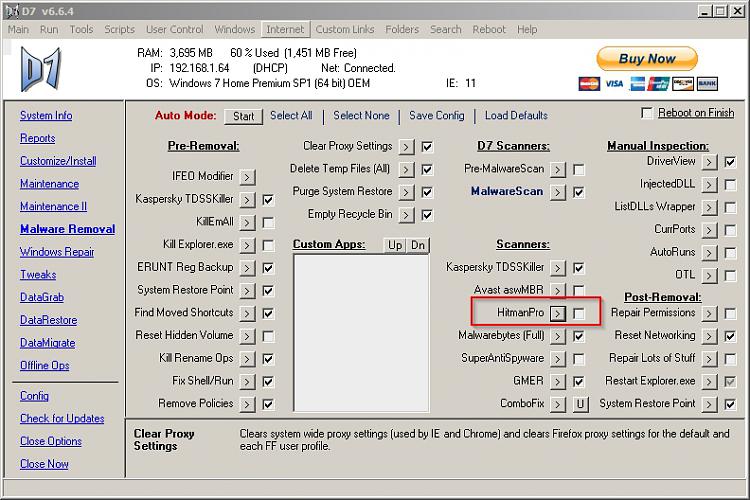Image resolution: width=750 pixels, height=500 pixels.
Task: Enable Reboot on Finish checkbox
Action: [647, 113]
